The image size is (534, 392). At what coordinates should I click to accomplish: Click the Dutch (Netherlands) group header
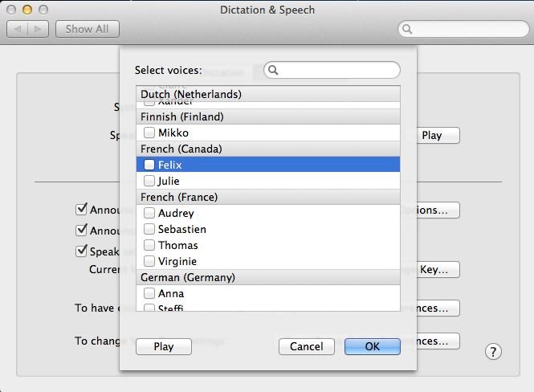pyautogui.click(x=268, y=94)
